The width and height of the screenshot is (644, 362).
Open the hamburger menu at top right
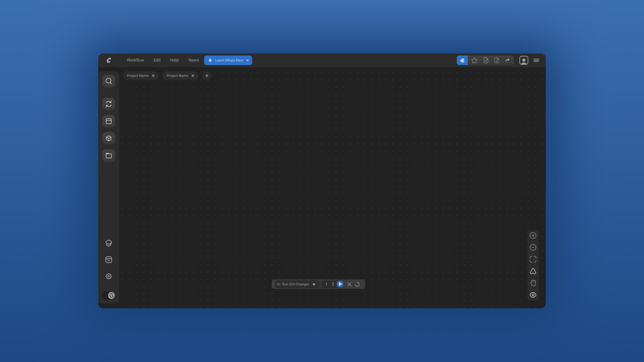click(536, 60)
